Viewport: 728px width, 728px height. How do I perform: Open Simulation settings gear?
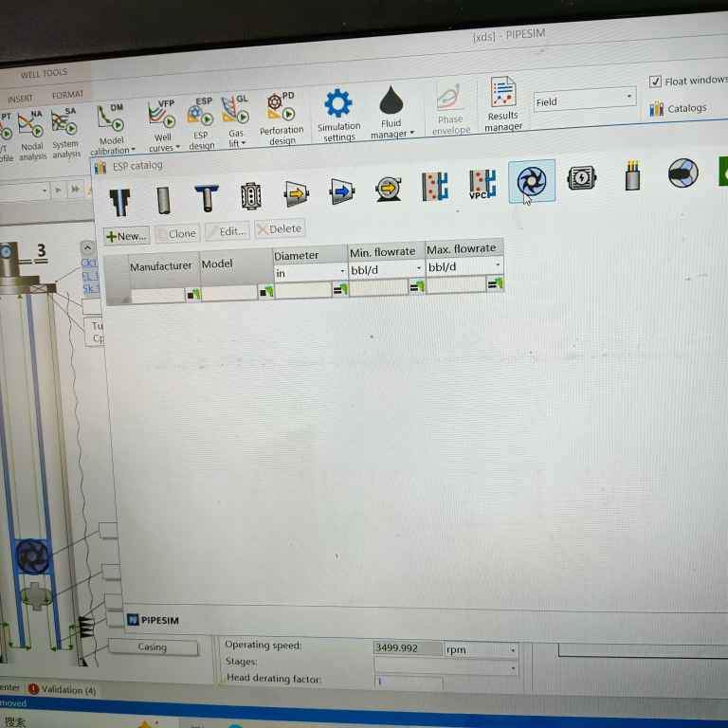339,115
